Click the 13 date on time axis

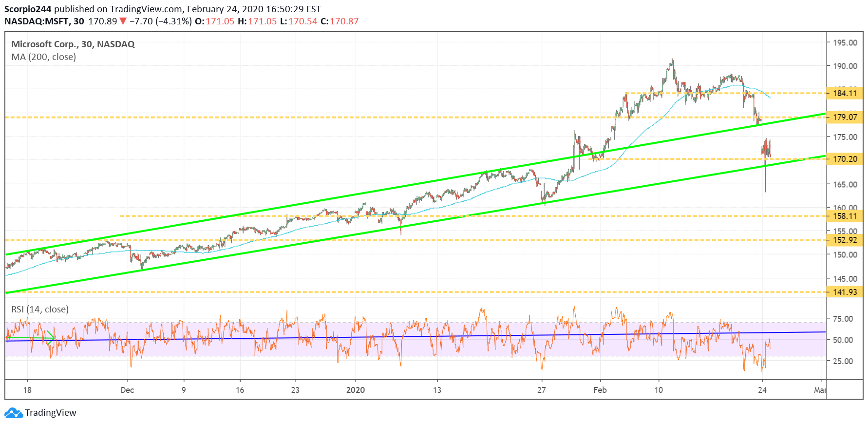click(x=437, y=390)
